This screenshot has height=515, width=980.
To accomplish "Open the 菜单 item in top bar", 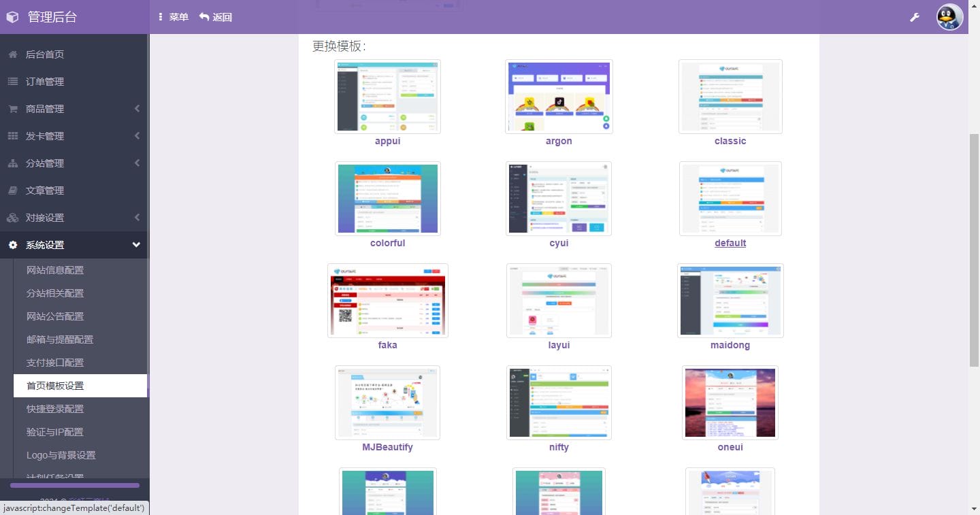I will point(174,17).
